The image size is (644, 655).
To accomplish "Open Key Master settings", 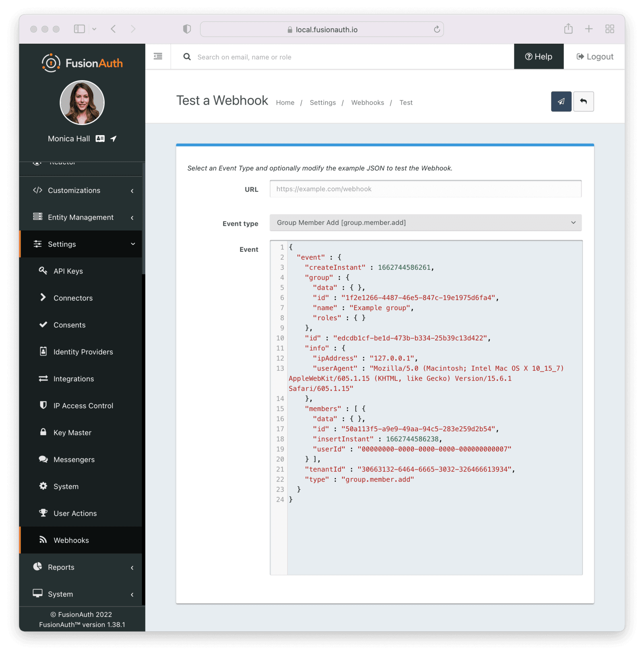I will coord(80,433).
